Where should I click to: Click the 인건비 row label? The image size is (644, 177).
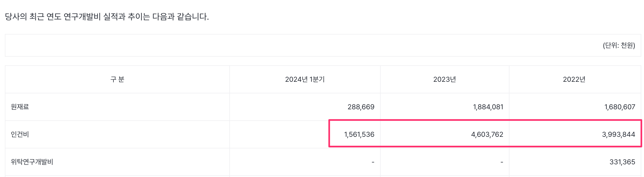(x=20, y=134)
